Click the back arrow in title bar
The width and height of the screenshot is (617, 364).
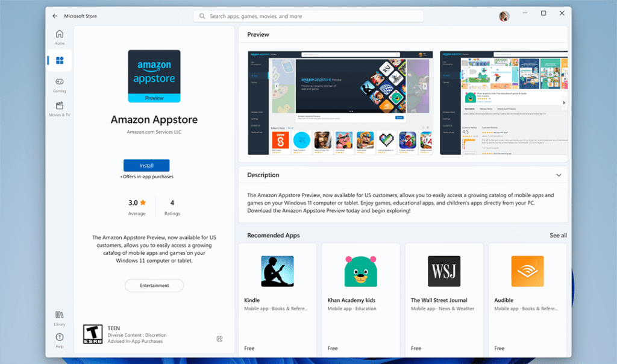[x=55, y=16]
